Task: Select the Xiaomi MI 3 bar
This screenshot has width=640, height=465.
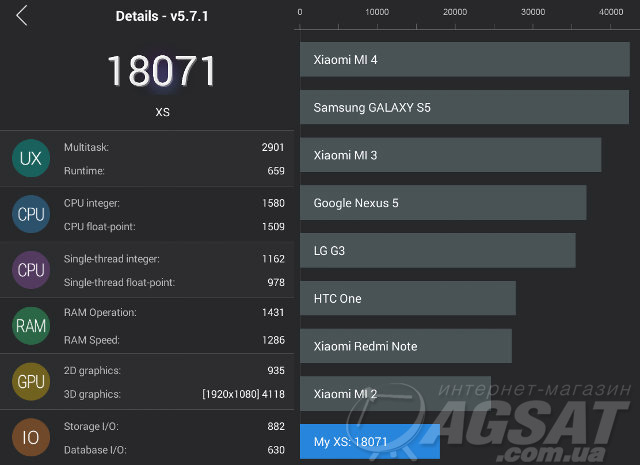Action: (451, 155)
